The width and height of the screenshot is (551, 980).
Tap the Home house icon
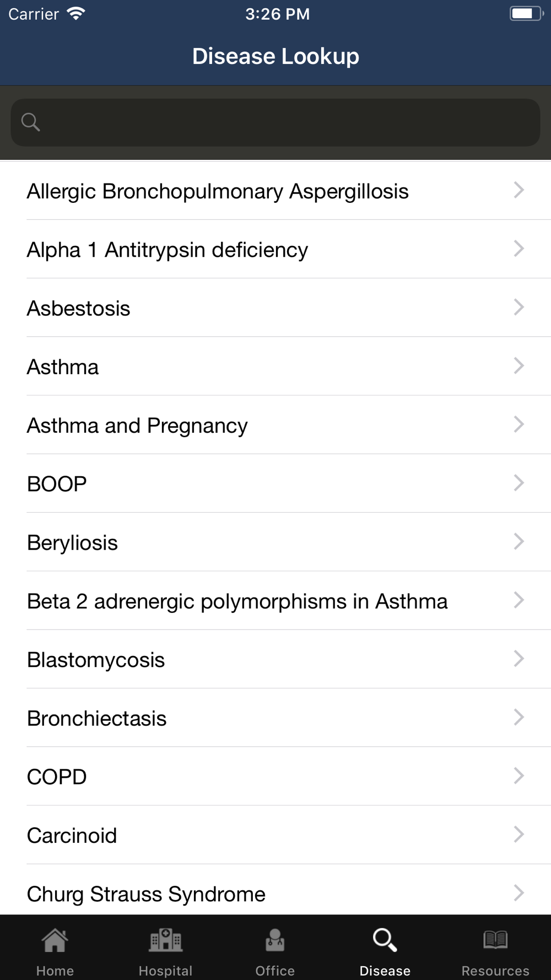coord(55,940)
